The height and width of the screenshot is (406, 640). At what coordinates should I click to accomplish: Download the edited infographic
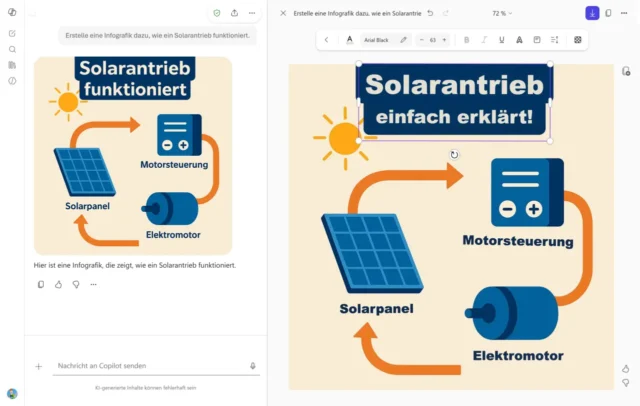[x=592, y=13]
